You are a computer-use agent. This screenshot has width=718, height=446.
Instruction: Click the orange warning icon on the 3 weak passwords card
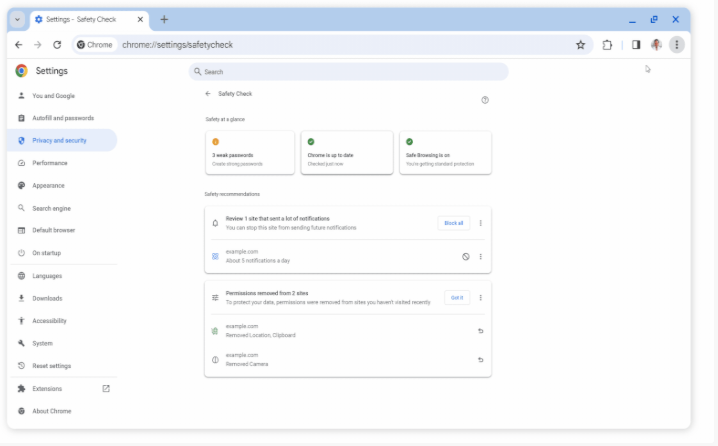click(216, 141)
